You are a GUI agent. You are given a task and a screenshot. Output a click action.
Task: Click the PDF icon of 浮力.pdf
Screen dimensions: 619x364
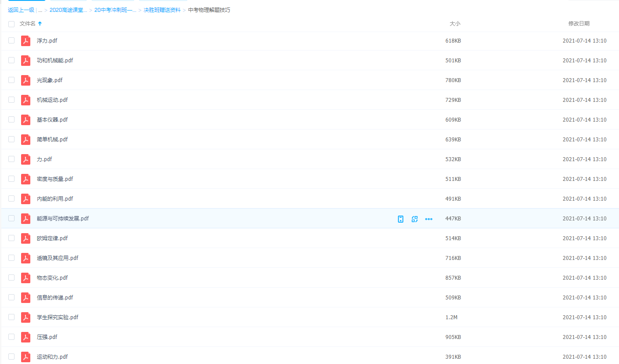pyautogui.click(x=26, y=41)
